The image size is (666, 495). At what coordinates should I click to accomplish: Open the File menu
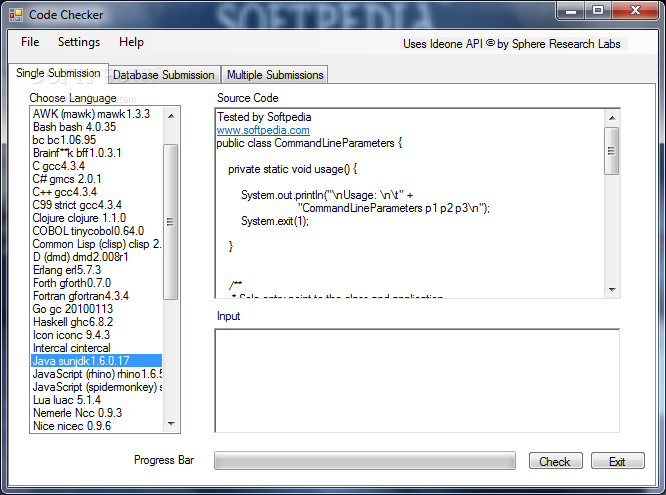coord(30,42)
